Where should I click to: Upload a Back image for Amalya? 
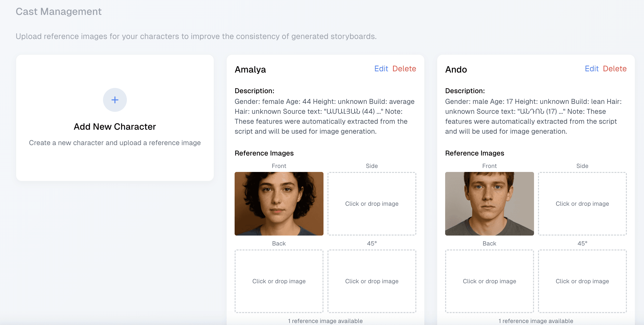[279, 281]
